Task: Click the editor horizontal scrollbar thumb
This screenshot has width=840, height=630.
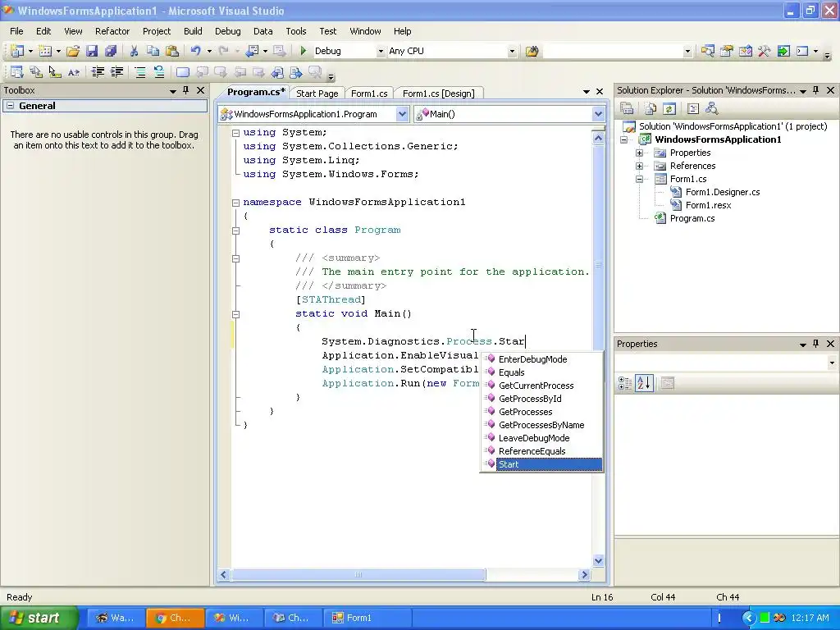Action: tap(358, 575)
